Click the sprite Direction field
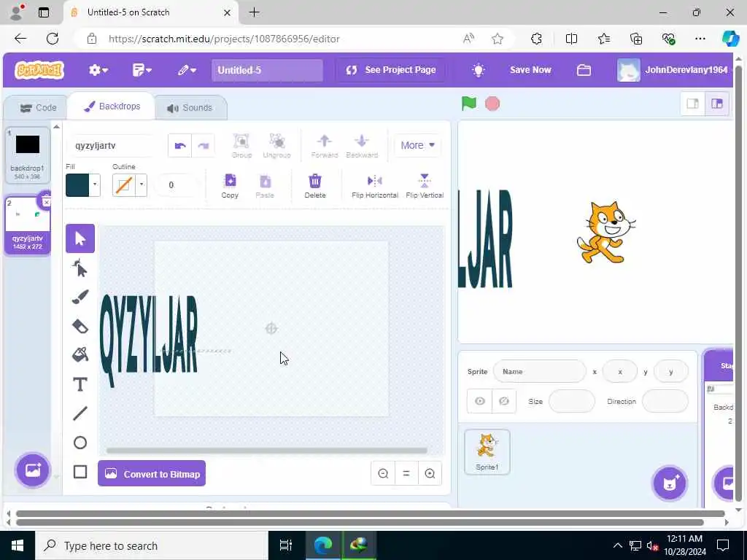The width and height of the screenshot is (747, 560). 665,401
